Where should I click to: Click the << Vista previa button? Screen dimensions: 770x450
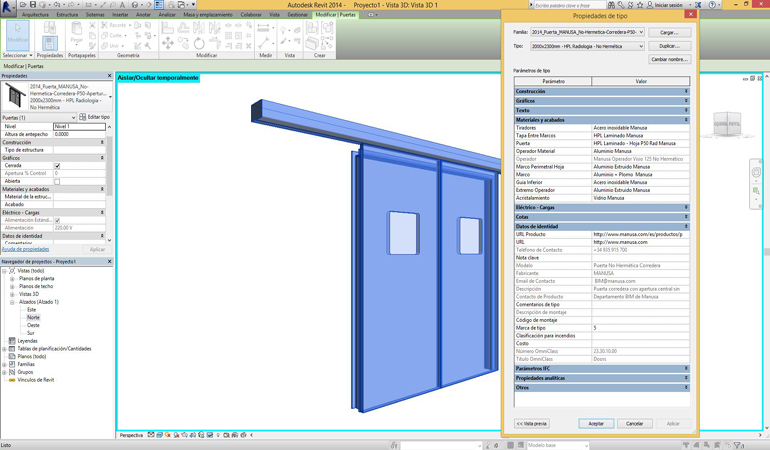pos(532,423)
